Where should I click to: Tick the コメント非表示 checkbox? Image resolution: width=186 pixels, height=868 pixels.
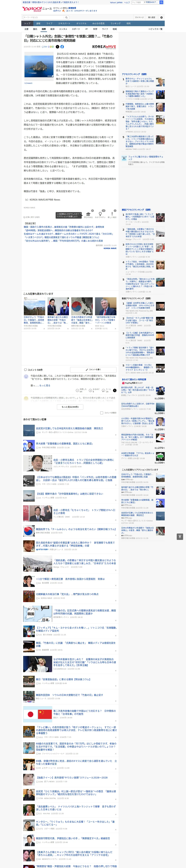(102, 413)
